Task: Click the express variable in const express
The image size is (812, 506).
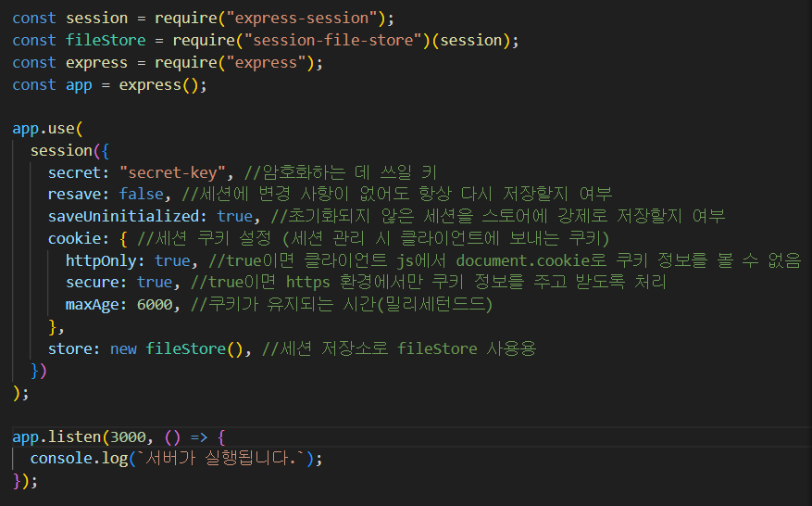Action: [x=97, y=63]
